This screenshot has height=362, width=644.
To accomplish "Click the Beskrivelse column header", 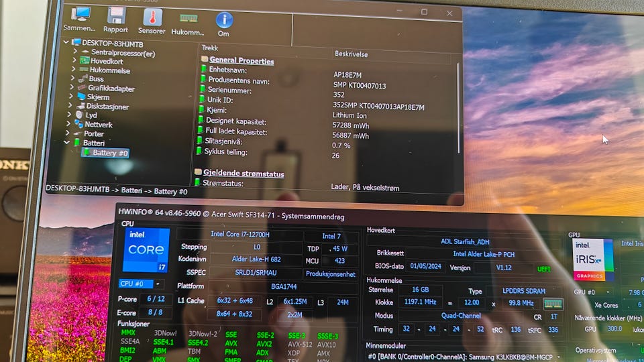I will coord(351,54).
